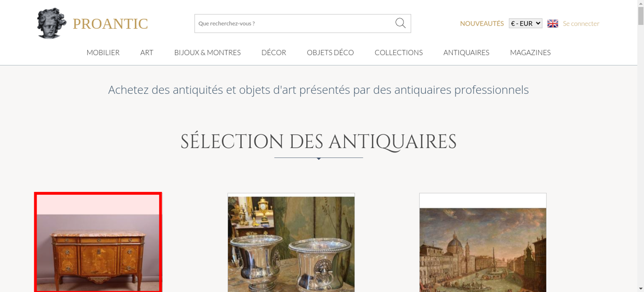Click the PROANTIC gold text logo

pos(110,24)
